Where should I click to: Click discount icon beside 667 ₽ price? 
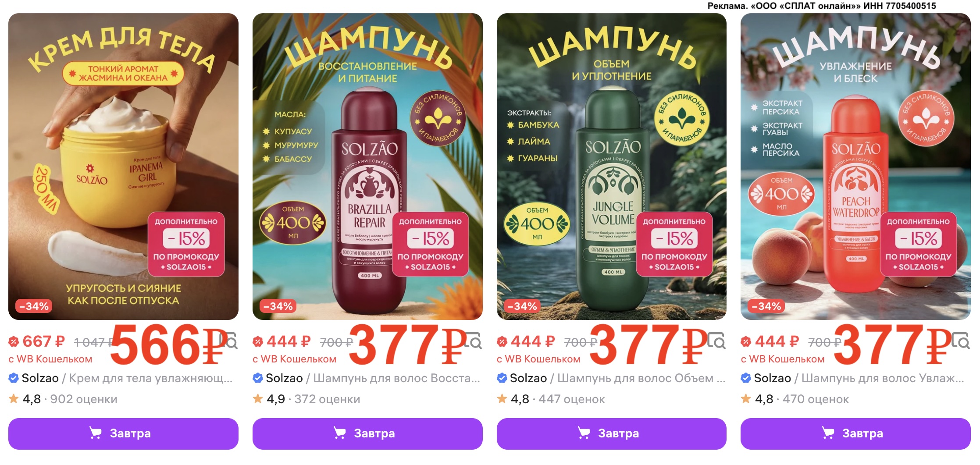14,341
